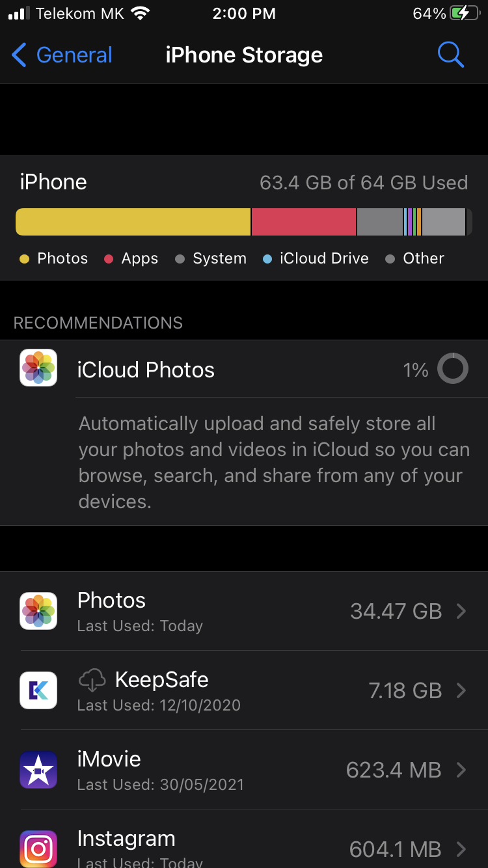This screenshot has width=488, height=868.
Task: Expand the KeepSafe row chevron
Action: 461,690
